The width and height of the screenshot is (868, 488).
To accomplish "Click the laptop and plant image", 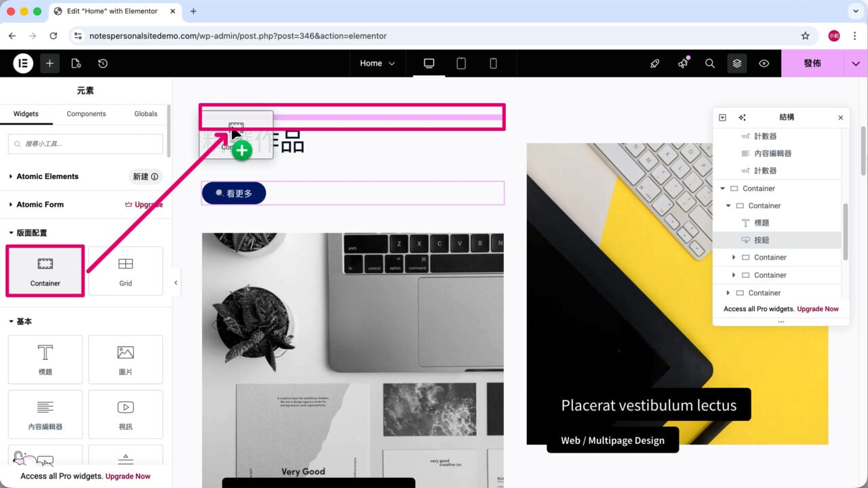I will pyautogui.click(x=353, y=360).
